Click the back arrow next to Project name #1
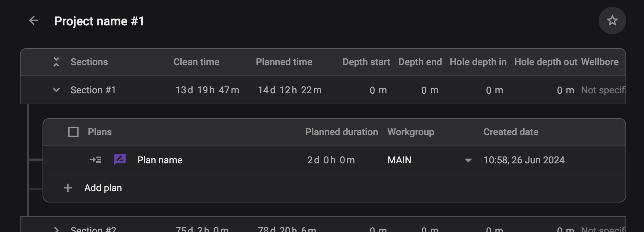The image size is (644, 232). click(x=33, y=21)
